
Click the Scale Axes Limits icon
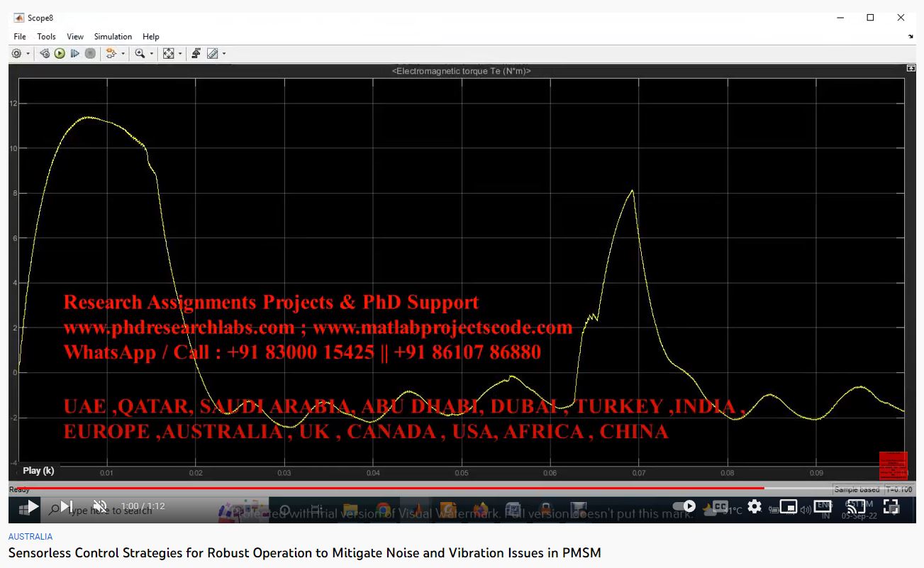pos(168,53)
